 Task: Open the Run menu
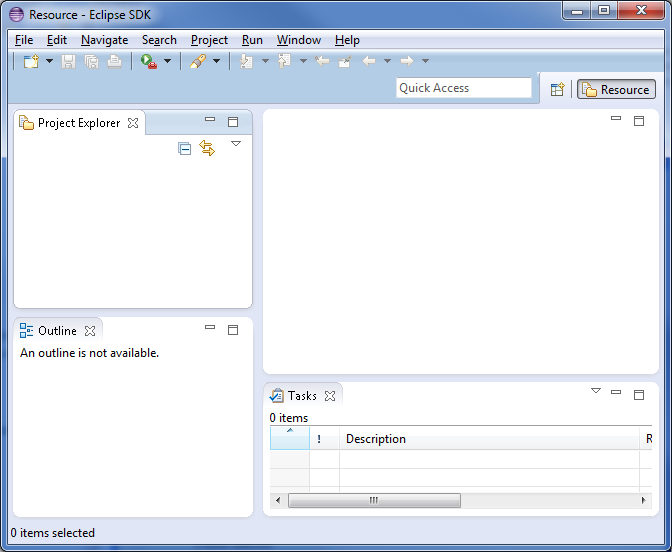point(252,40)
